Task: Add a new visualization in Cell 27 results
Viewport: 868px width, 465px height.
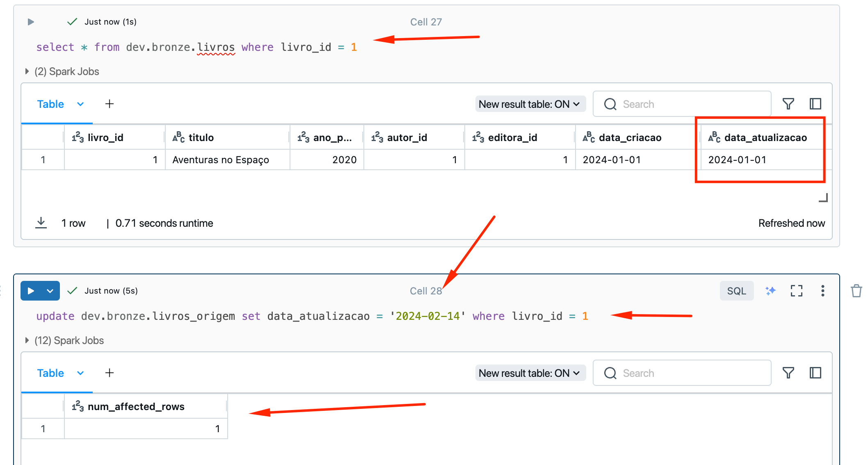Action: coord(110,104)
